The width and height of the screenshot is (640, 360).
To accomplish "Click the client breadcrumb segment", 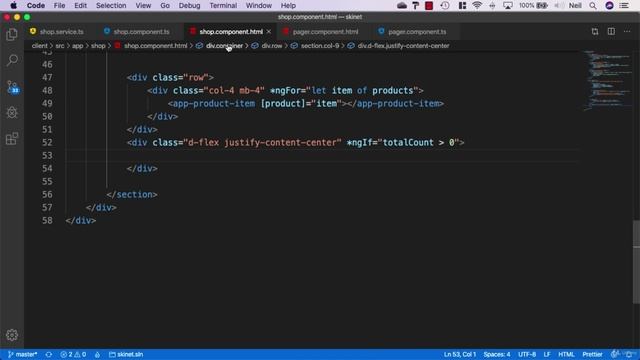I will (x=40, y=46).
